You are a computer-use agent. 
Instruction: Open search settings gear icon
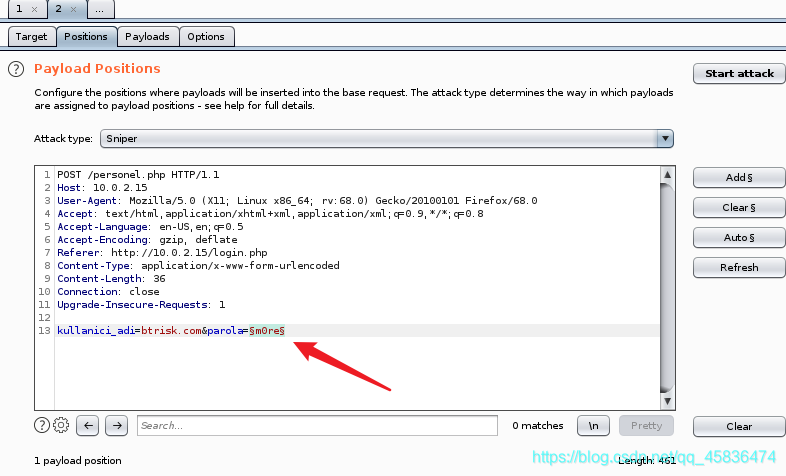(x=61, y=425)
